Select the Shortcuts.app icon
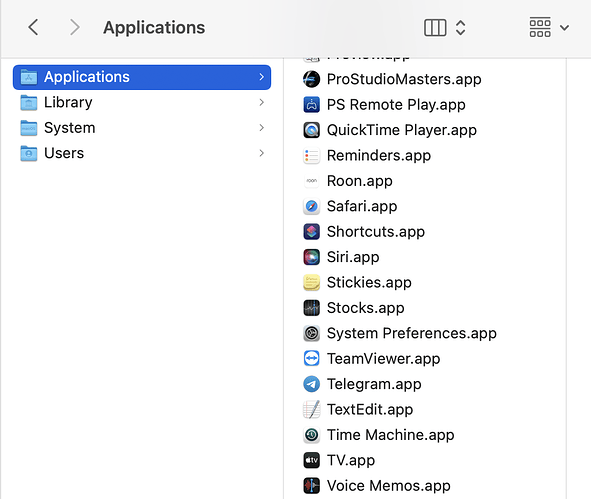591x499 pixels. pyautogui.click(x=311, y=231)
